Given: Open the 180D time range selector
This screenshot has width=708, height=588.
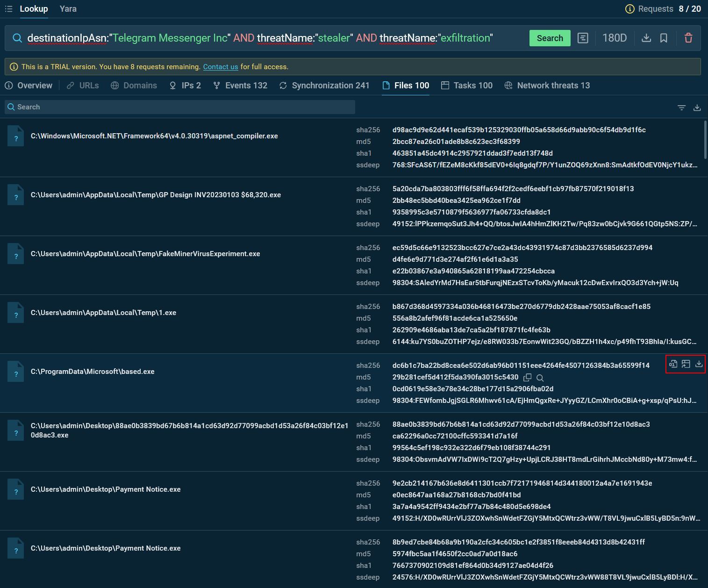Looking at the screenshot, I should point(615,38).
